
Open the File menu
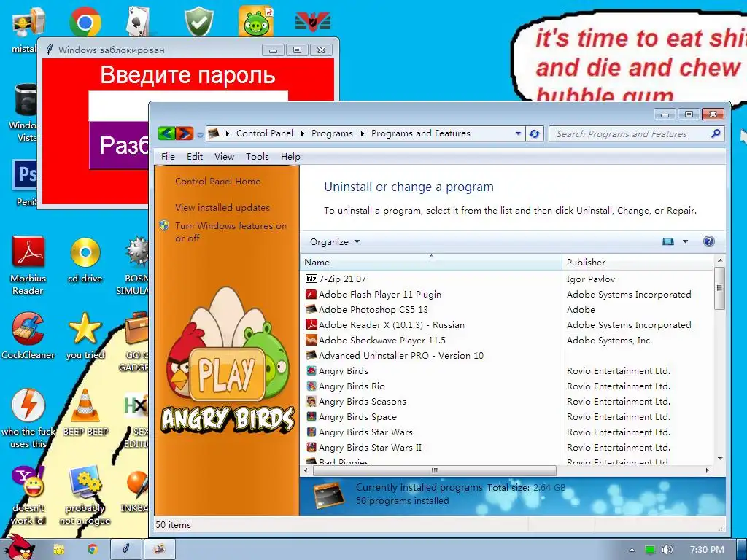(168, 157)
